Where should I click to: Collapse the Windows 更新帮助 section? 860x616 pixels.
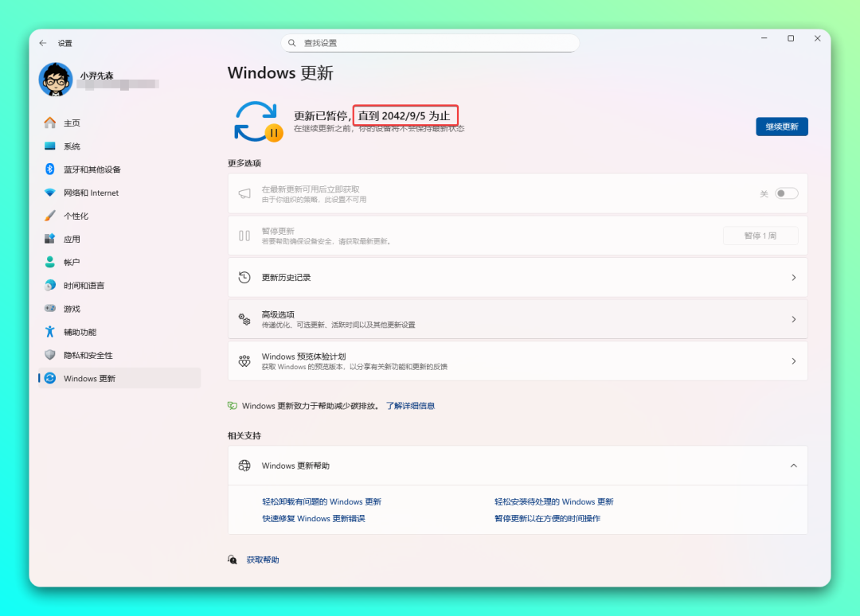pos(793,466)
